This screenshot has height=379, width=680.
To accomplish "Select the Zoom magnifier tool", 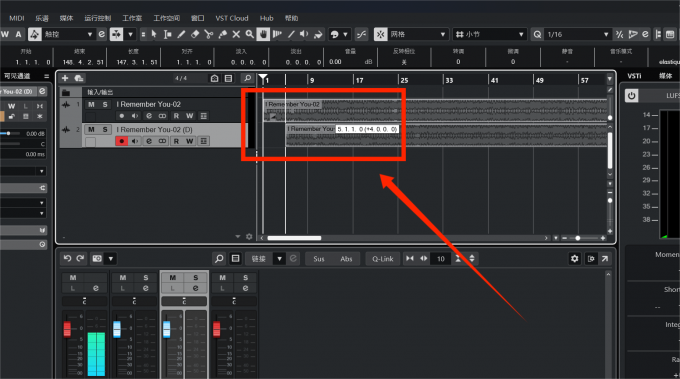I will coord(249,34).
